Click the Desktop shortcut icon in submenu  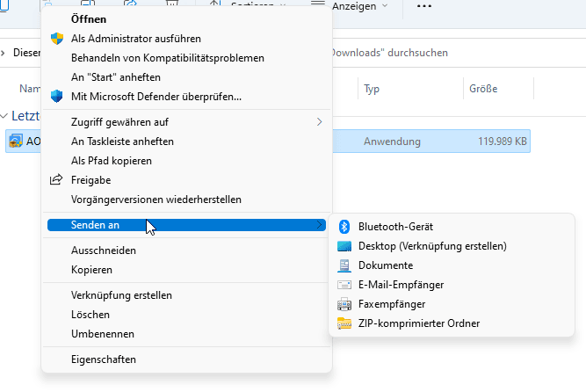coord(344,246)
